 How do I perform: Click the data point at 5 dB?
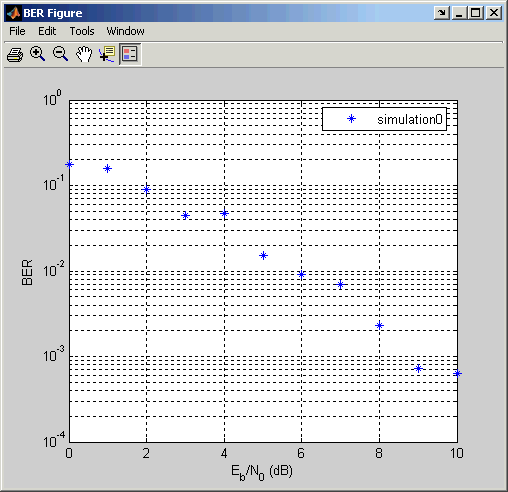click(263, 256)
